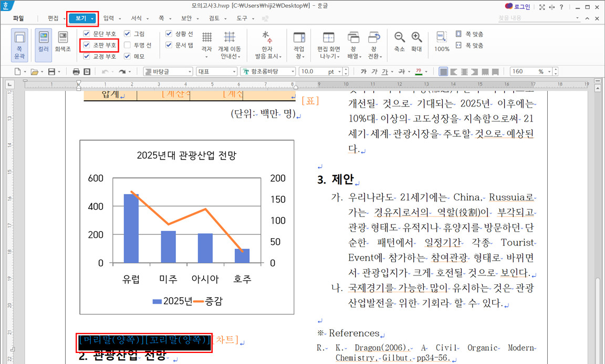Apply italic 가 formatting
Image resolution: width=605 pixels, height=364 pixels.
pyautogui.click(x=374, y=71)
